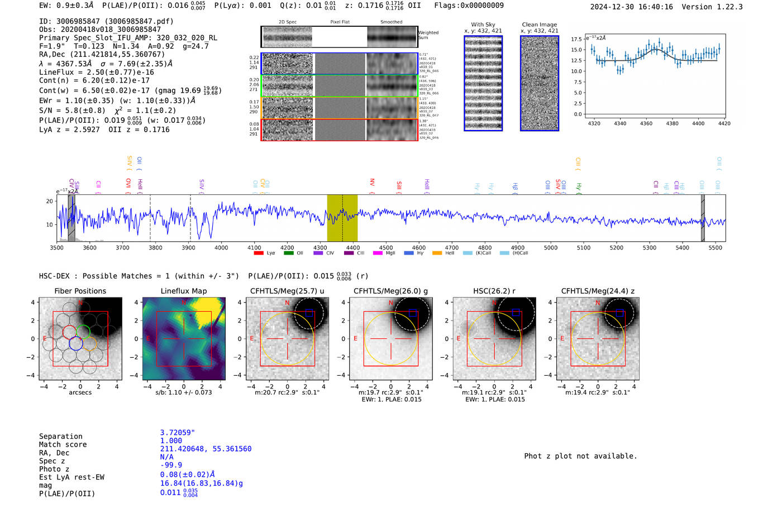Open the CFHTLS/Meg(26.0) g image
Screen dimensions: 782x532
click(x=390, y=339)
